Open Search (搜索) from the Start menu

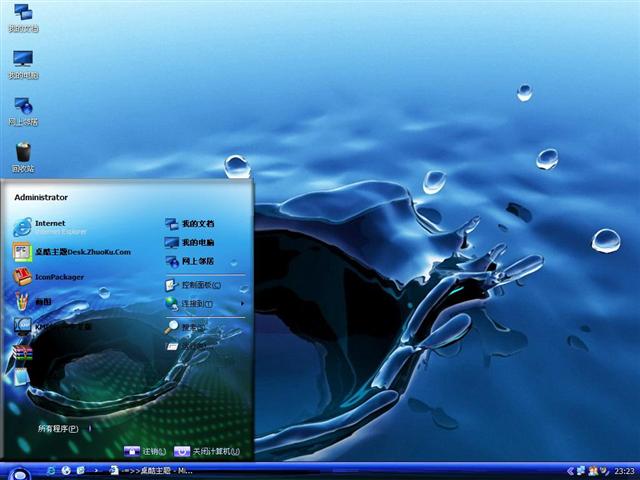(x=191, y=327)
